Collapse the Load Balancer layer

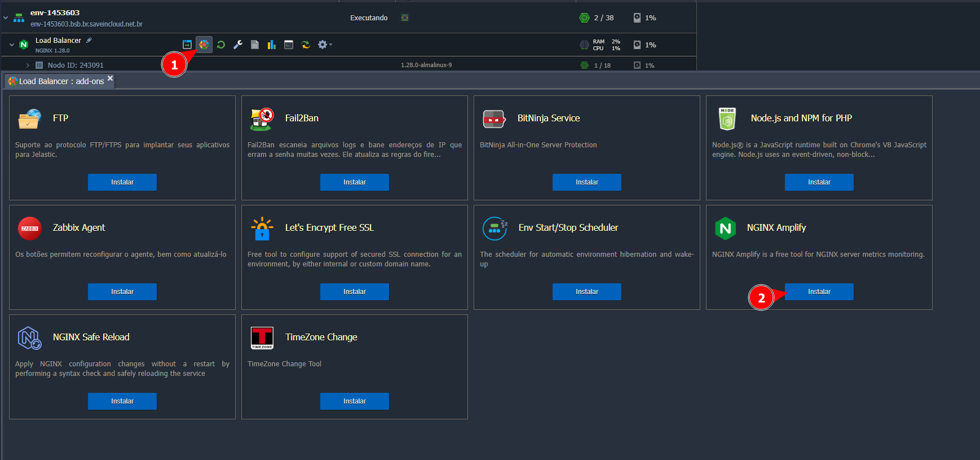point(12,45)
